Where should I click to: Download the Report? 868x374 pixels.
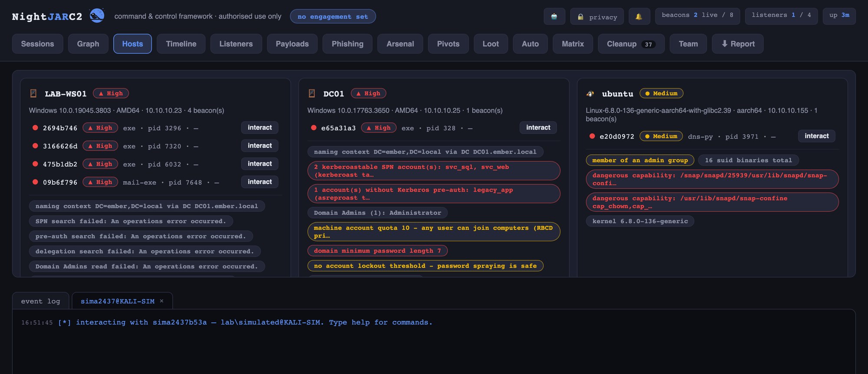click(x=738, y=44)
